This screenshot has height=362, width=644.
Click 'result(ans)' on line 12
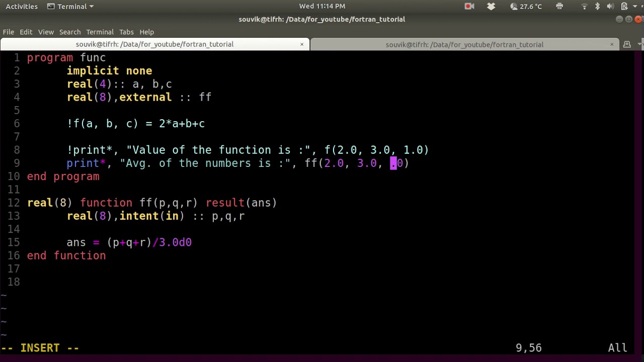[x=242, y=203]
